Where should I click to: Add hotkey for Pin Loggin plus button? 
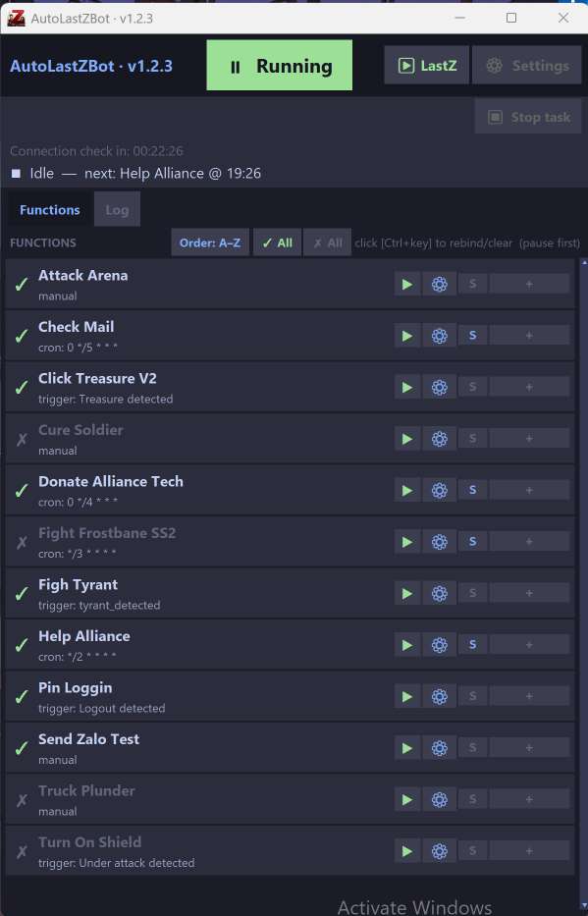pos(529,696)
